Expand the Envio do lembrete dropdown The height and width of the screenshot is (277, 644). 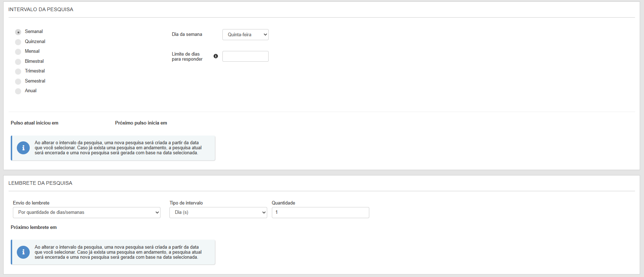pyautogui.click(x=86, y=212)
